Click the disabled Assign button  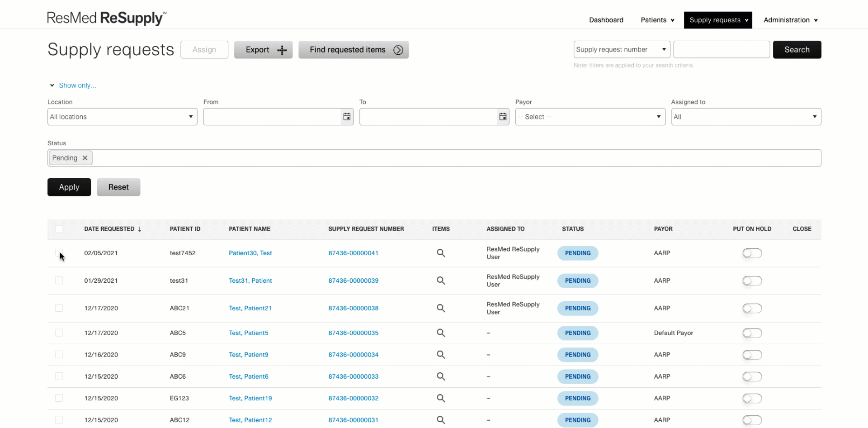pos(204,50)
